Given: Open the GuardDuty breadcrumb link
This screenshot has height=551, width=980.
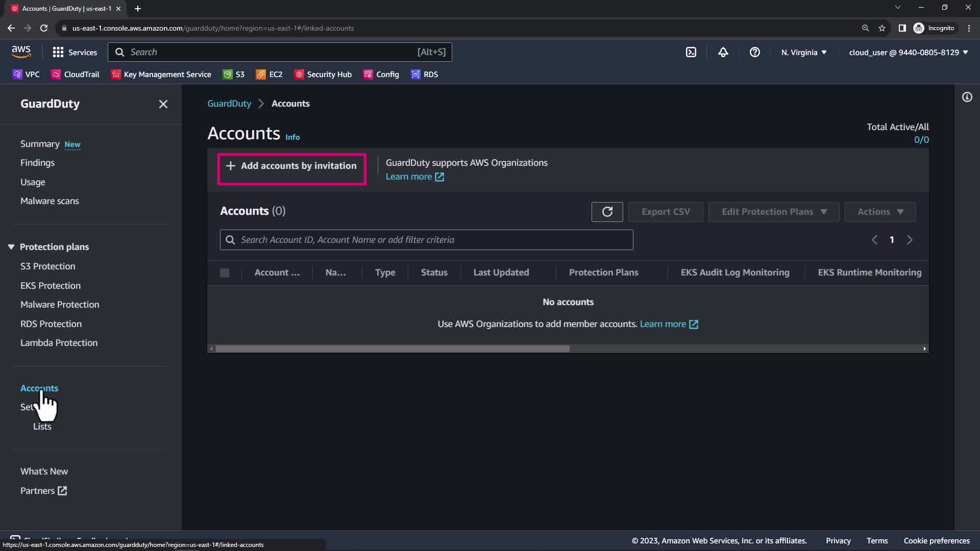Looking at the screenshot, I should (229, 104).
